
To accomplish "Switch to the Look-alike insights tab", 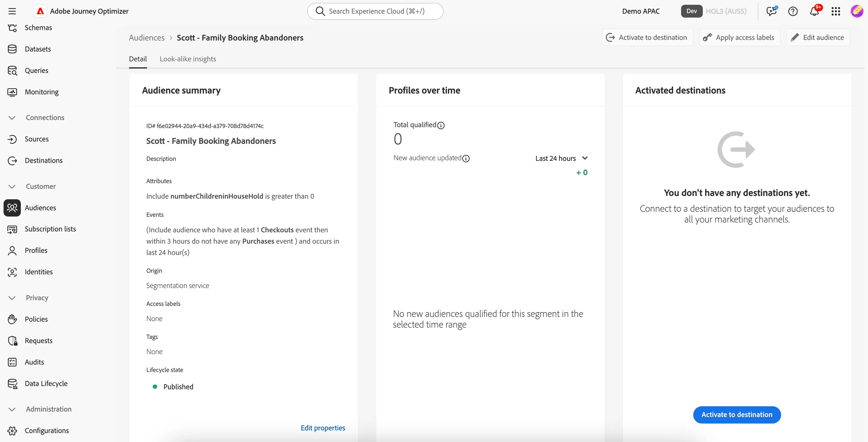I will point(188,59).
